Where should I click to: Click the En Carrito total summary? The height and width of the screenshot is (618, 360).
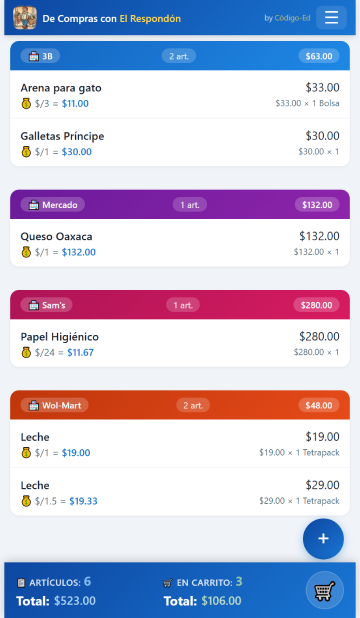[203, 591]
